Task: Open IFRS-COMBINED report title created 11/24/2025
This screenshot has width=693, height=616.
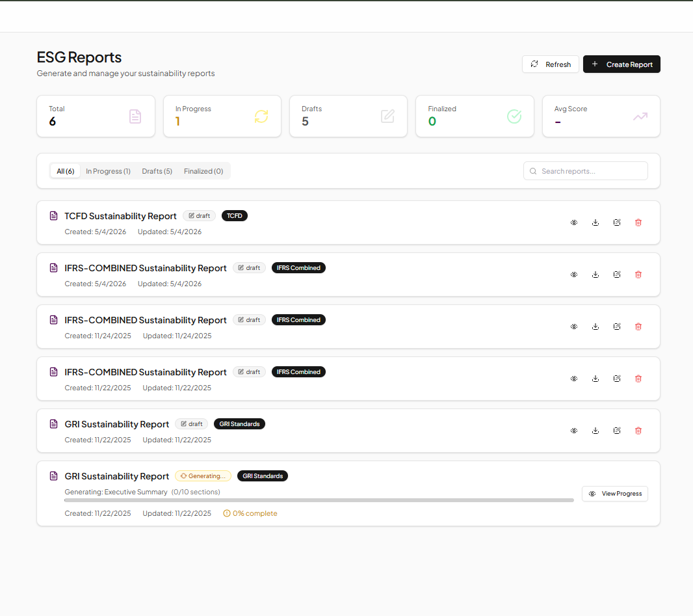Action: [146, 320]
